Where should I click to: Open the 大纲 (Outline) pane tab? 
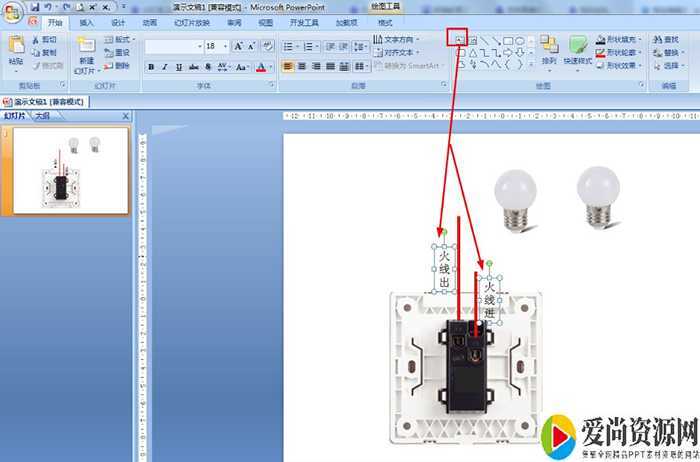pyautogui.click(x=42, y=116)
